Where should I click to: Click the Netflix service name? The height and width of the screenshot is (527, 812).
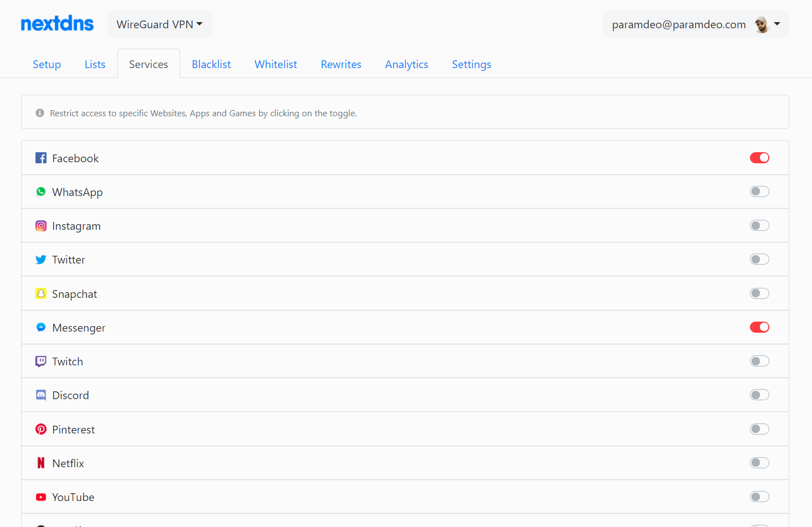click(68, 463)
